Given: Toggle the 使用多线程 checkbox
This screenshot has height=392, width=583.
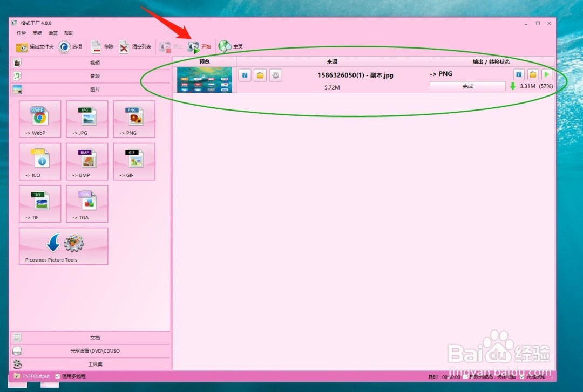Looking at the screenshot, I should click(58, 376).
